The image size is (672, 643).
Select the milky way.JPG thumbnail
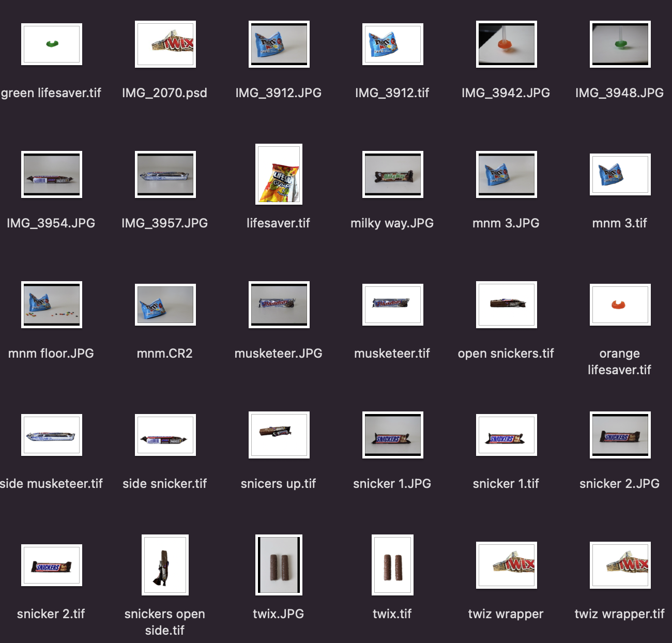pos(393,174)
